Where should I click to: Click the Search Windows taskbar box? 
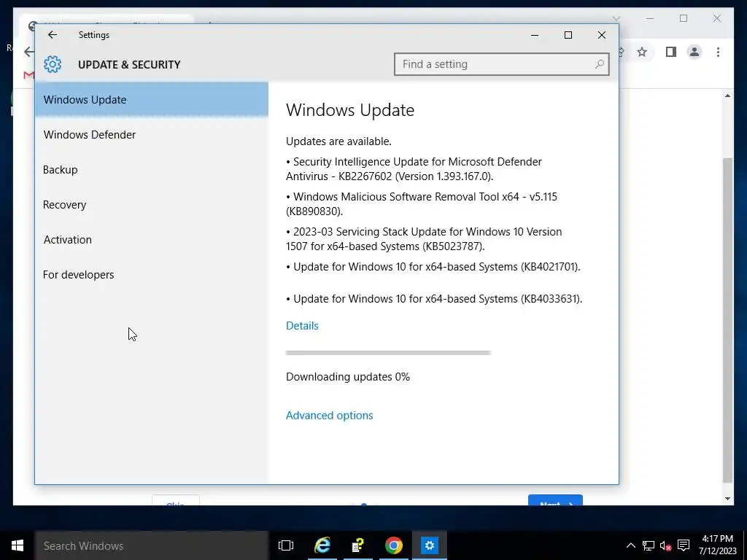tap(152, 545)
